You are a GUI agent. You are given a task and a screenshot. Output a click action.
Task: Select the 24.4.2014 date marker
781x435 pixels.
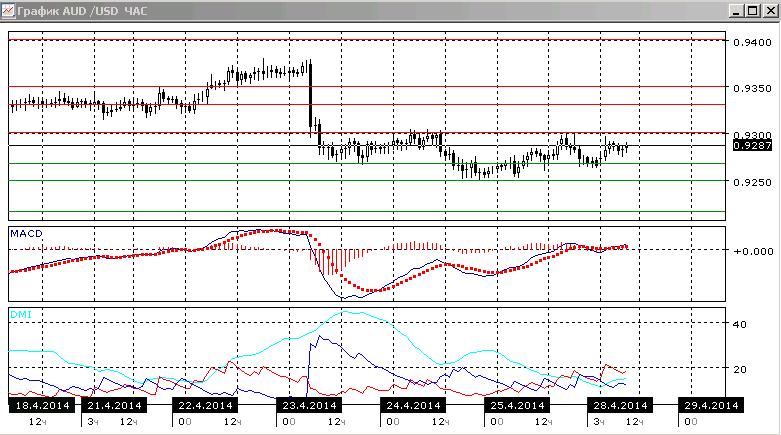tap(412, 405)
